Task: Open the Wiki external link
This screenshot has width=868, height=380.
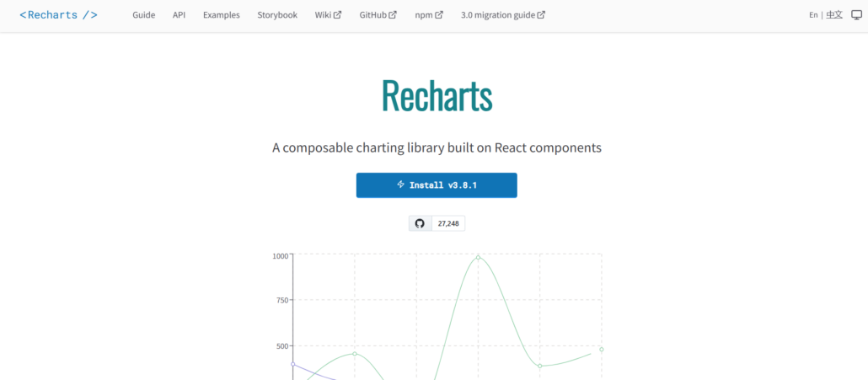Action: 328,15
